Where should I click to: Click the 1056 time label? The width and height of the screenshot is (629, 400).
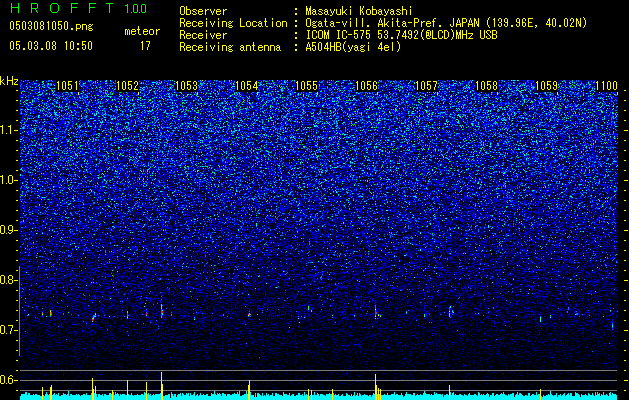click(367, 86)
